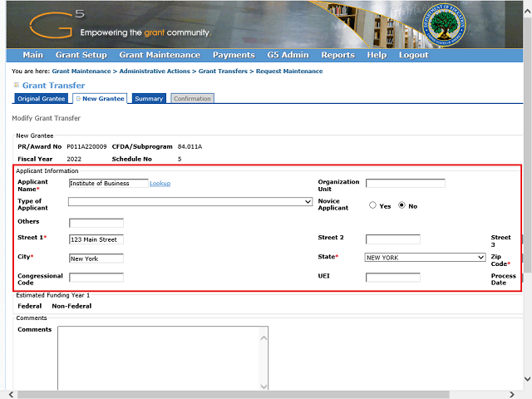The height and width of the screenshot is (399, 532).
Task: Expand the State dropdown showing NEW YORK
Action: [x=425, y=258]
